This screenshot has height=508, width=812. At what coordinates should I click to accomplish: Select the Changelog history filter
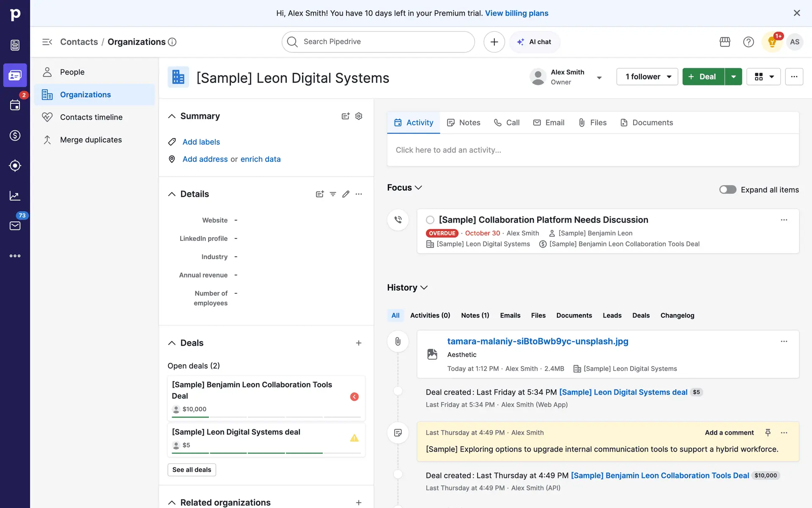coord(677,315)
